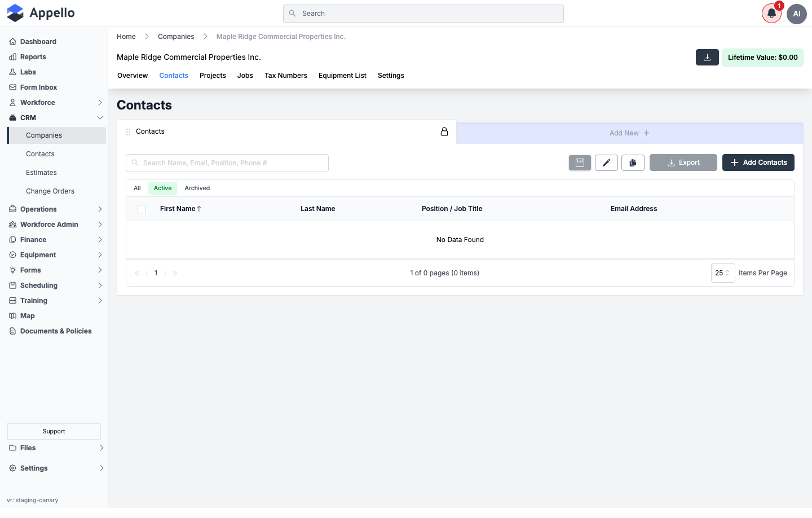Click Add New panel tab
This screenshot has width=812, height=518.
point(630,133)
